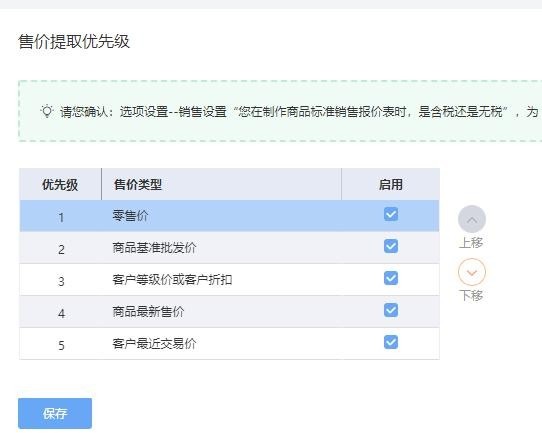Click the 请您确认 tip message text
The image size is (542, 433).
299,112
